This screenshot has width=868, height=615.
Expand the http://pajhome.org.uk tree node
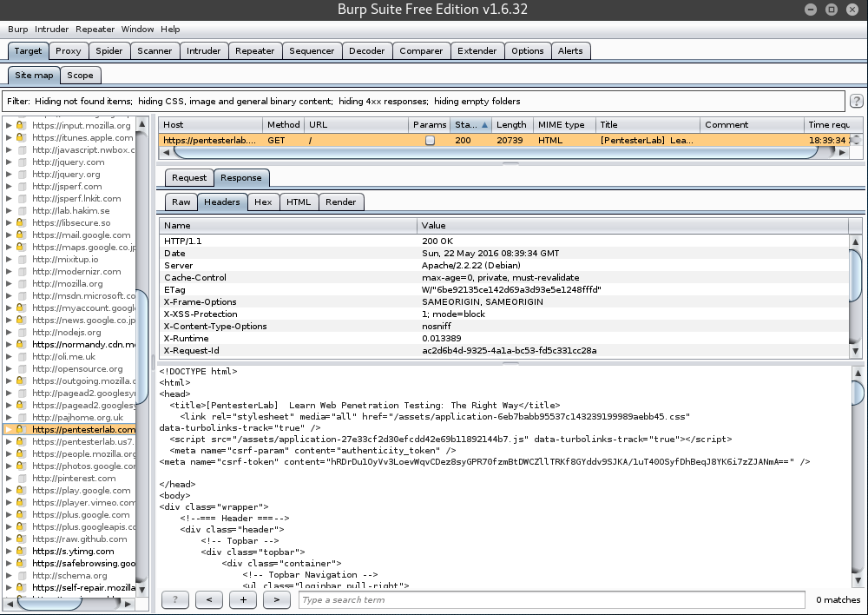[x=9, y=417]
